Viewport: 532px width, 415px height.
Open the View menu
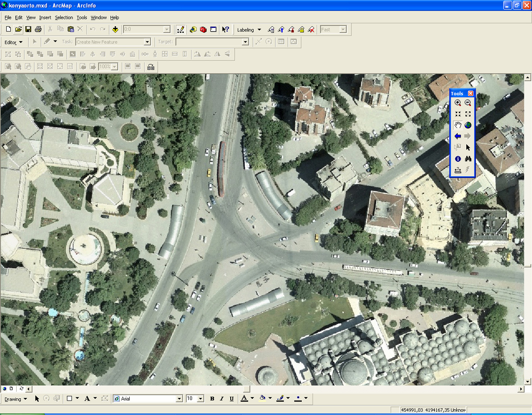pyautogui.click(x=31, y=18)
